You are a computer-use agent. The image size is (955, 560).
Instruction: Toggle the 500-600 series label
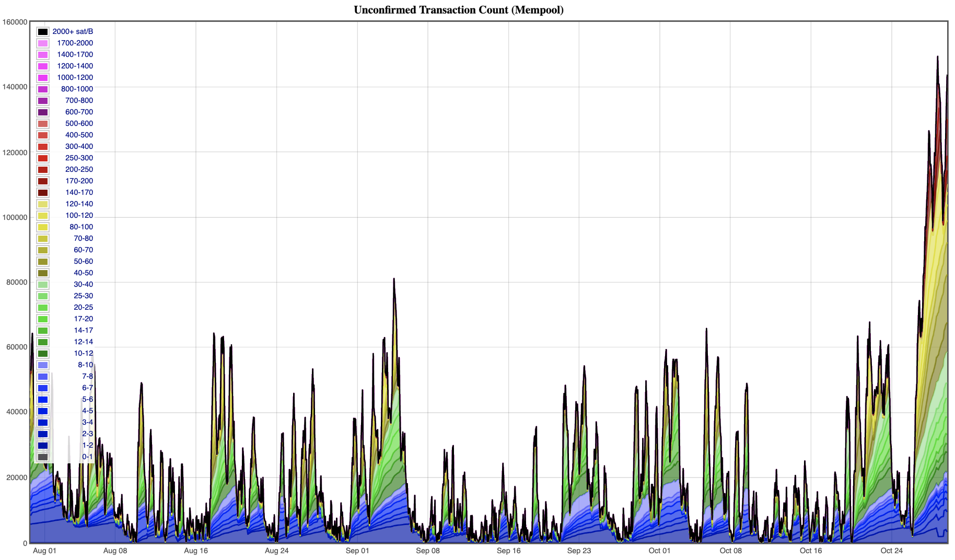79,124
